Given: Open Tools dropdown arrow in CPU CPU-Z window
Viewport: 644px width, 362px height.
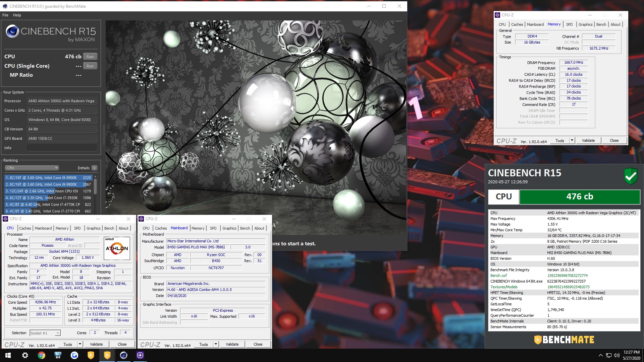Looking at the screenshot, I should pos(80,344).
